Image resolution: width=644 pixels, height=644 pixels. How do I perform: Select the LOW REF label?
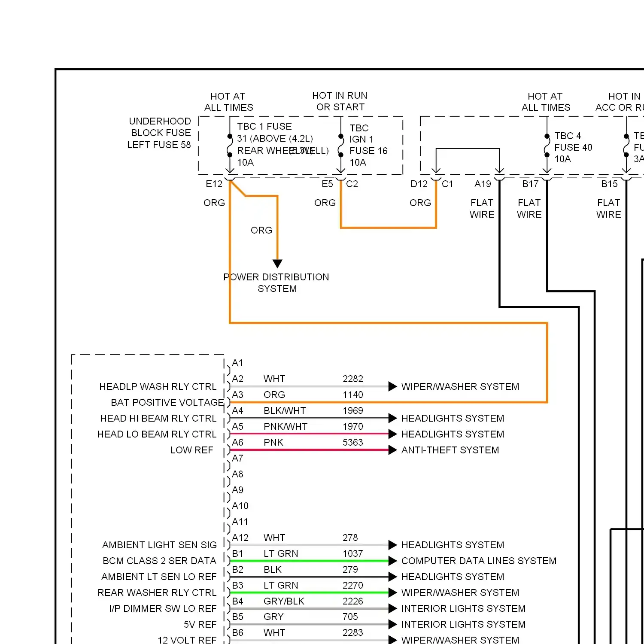191,450
